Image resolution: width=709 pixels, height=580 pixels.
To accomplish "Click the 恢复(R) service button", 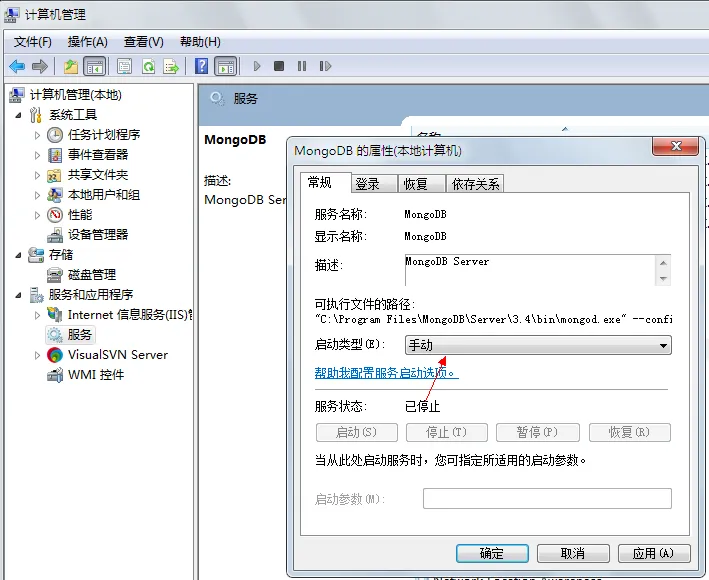I will tap(630, 432).
